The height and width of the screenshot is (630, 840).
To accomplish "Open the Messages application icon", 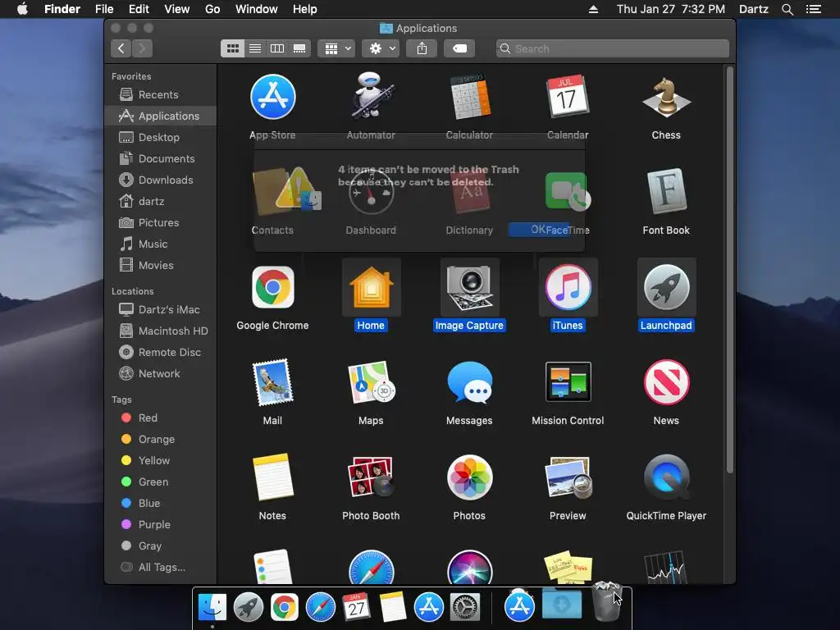I will pyautogui.click(x=469, y=382).
